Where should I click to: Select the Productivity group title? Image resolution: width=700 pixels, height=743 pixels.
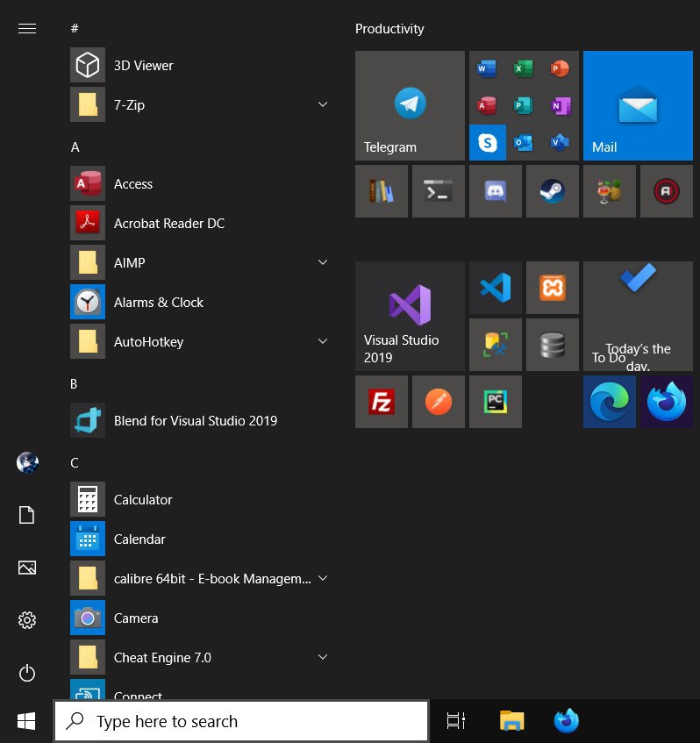coord(389,29)
